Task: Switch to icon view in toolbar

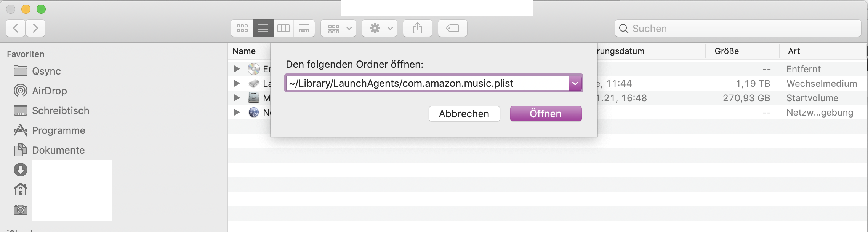Action: (242, 28)
